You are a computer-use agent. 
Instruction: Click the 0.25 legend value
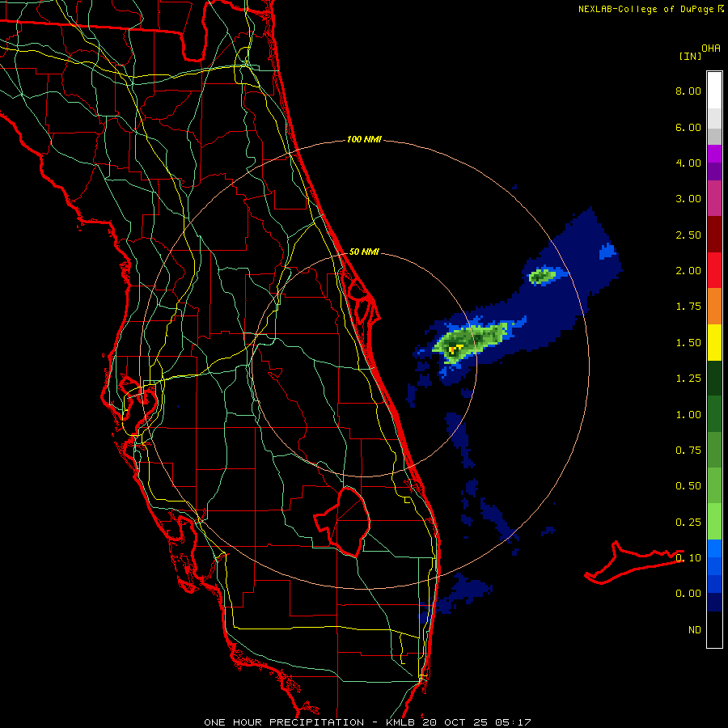tap(688, 523)
